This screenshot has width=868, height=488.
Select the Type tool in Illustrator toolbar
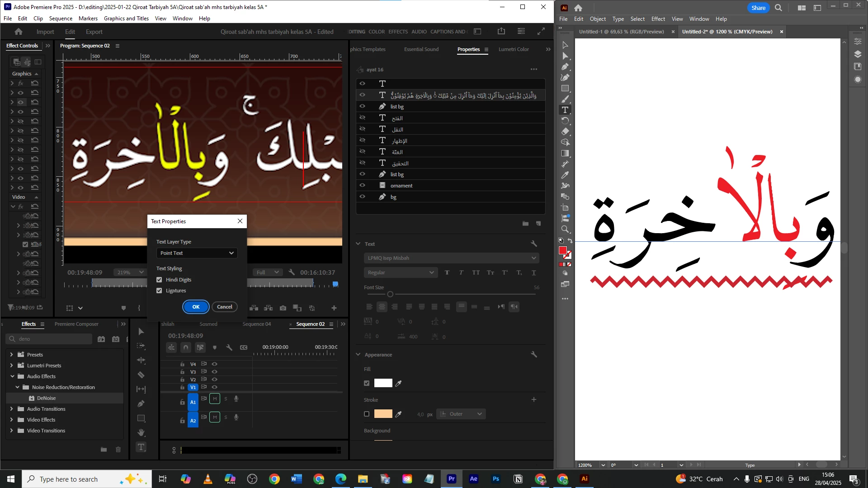[565, 110]
